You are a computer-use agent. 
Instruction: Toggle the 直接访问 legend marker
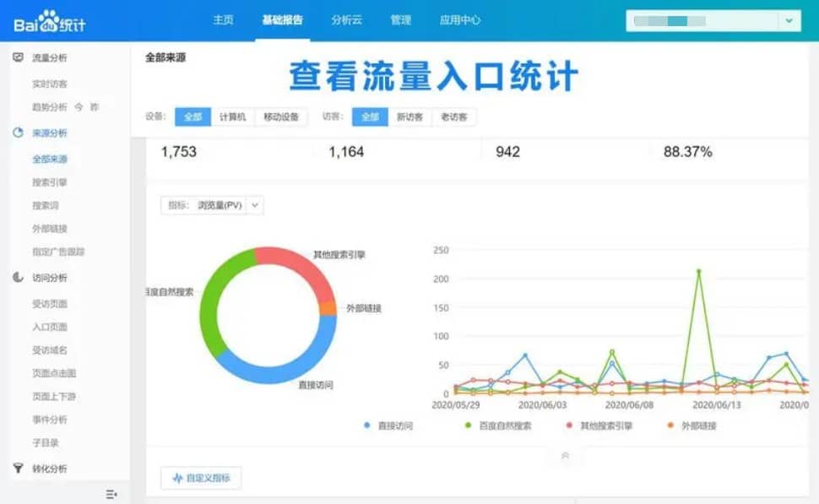click(366, 425)
